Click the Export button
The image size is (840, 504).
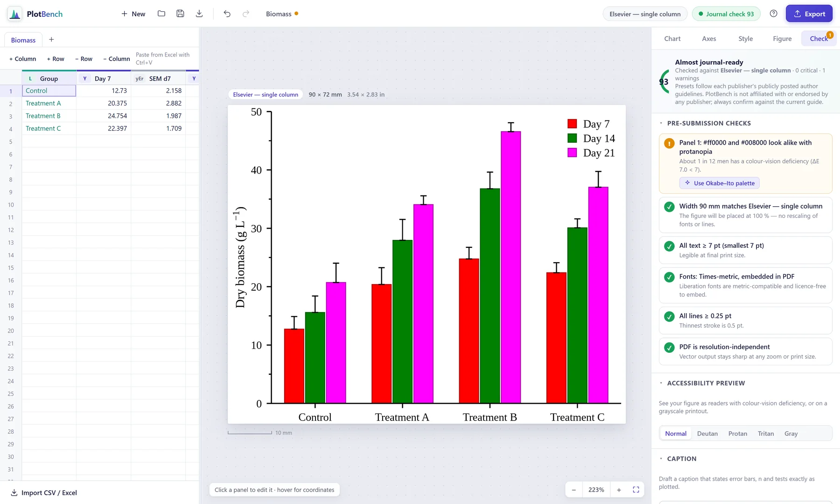(809, 14)
